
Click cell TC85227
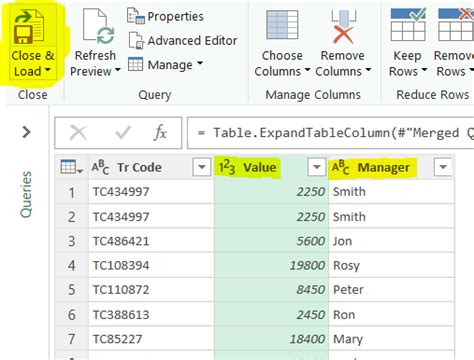click(151, 339)
